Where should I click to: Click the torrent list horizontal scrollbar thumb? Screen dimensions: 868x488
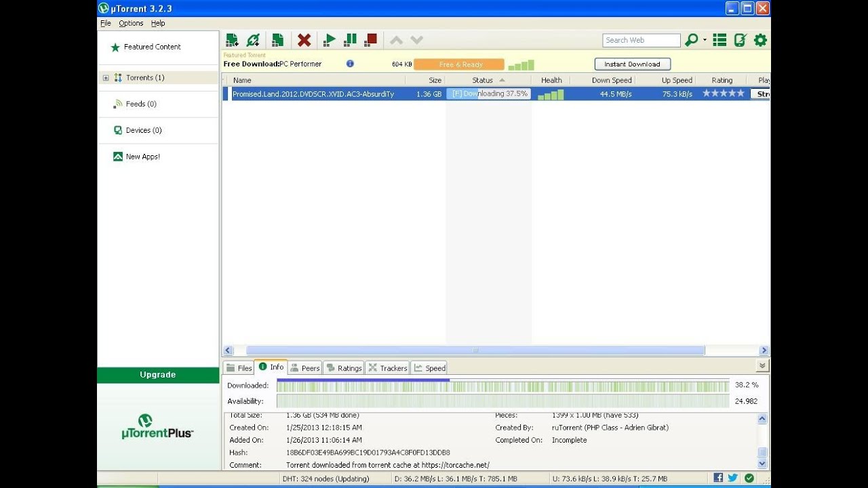475,350
